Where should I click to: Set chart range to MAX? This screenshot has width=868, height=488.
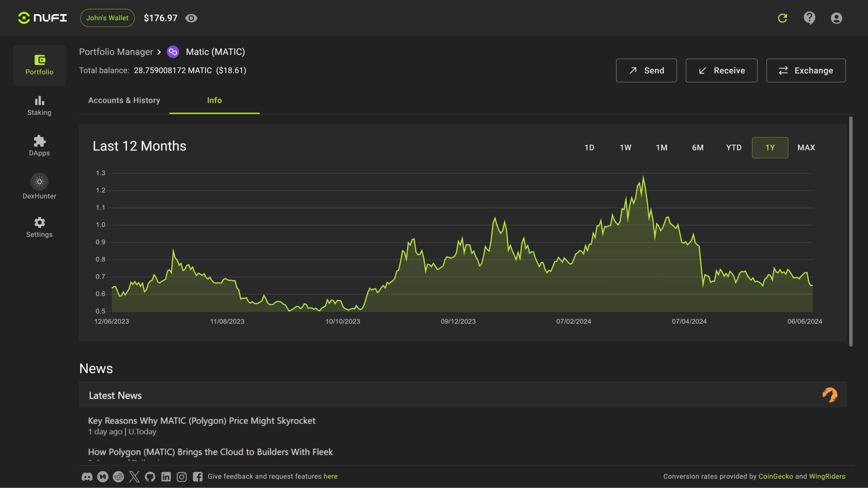click(806, 148)
